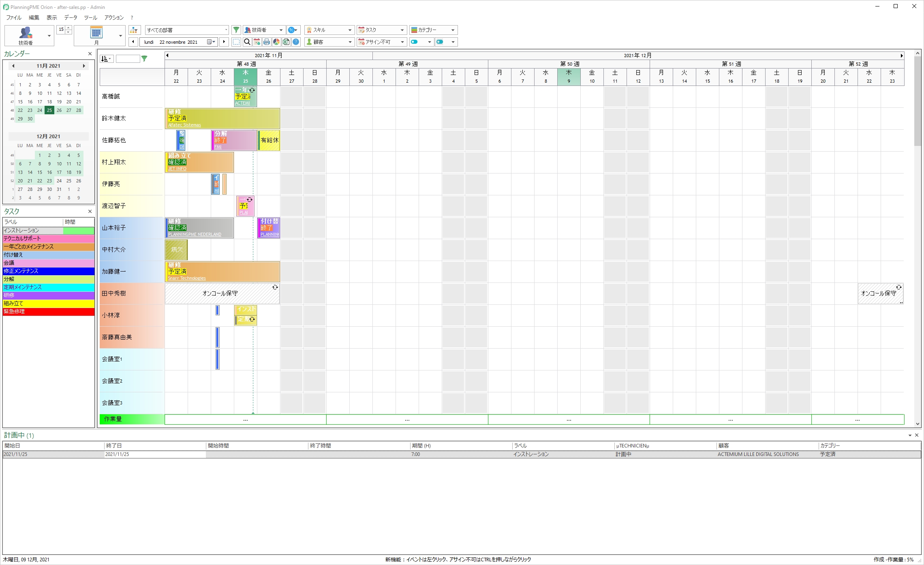Close the カレンダー panel
This screenshot has width=924, height=565.
tap(90, 54)
